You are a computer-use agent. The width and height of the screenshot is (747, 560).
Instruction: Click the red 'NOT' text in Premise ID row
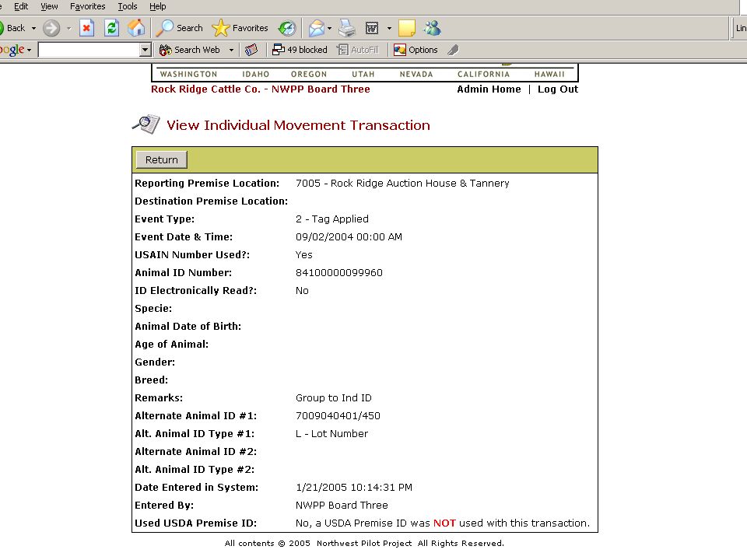pyautogui.click(x=444, y=523)
